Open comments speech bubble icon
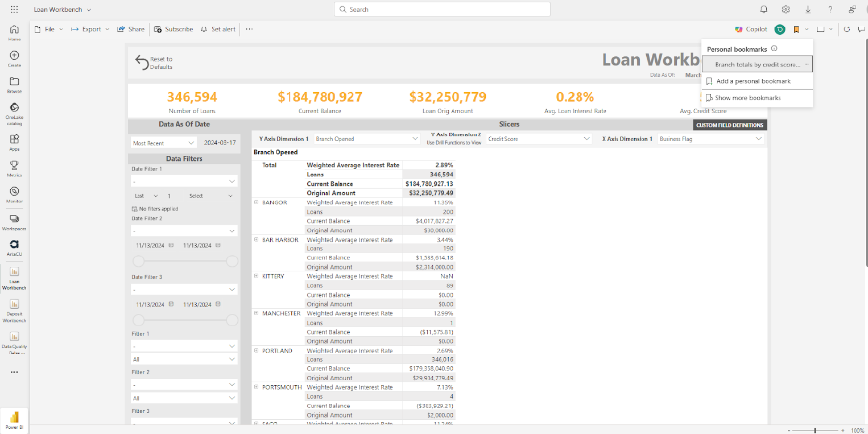The image size is (868, 434). 862,29
